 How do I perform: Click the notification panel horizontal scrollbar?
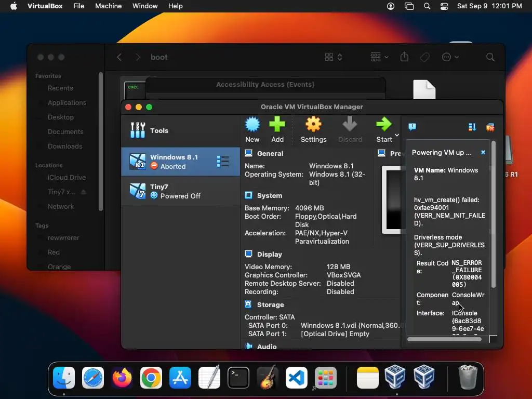(x=444, y=339)
